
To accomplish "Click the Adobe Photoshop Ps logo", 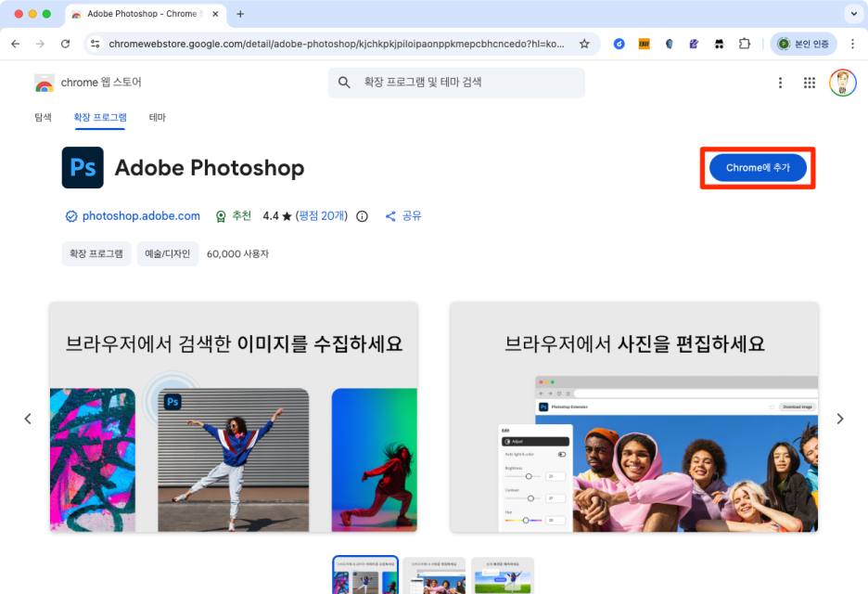I will 83,167.
